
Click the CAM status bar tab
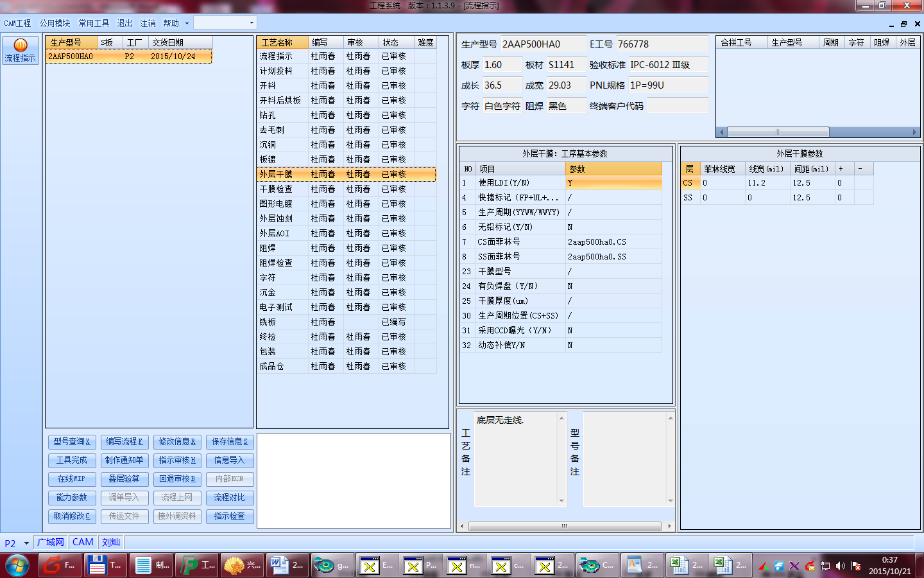coord(83,543)
